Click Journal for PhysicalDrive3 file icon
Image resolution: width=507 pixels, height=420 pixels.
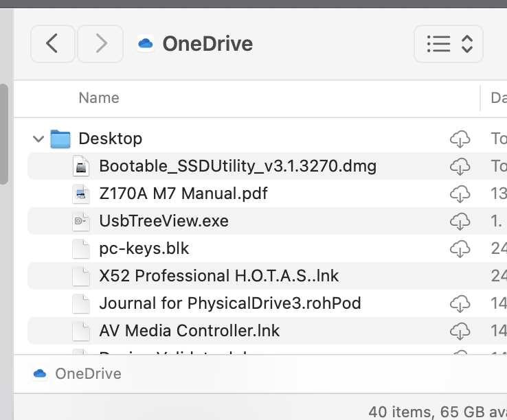click(x=81, y=304)
